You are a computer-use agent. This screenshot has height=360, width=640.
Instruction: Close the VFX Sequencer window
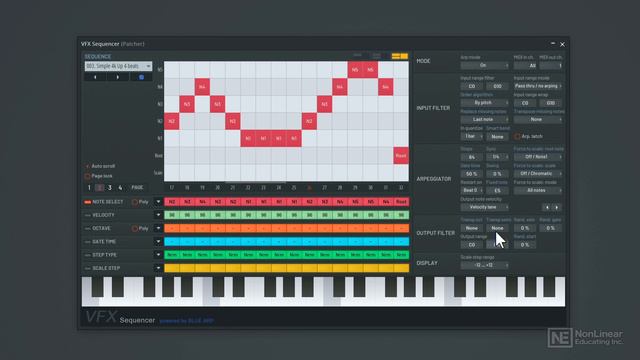click(x=562, y=44)
